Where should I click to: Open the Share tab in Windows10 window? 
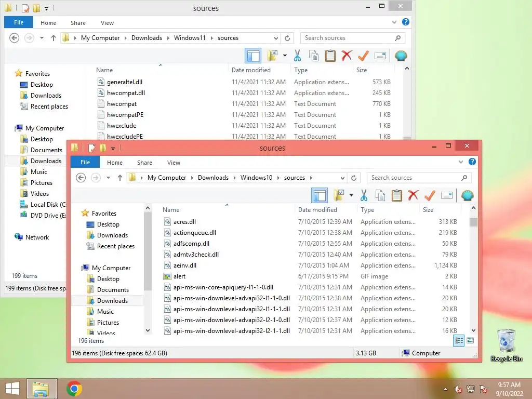[144, 163]
